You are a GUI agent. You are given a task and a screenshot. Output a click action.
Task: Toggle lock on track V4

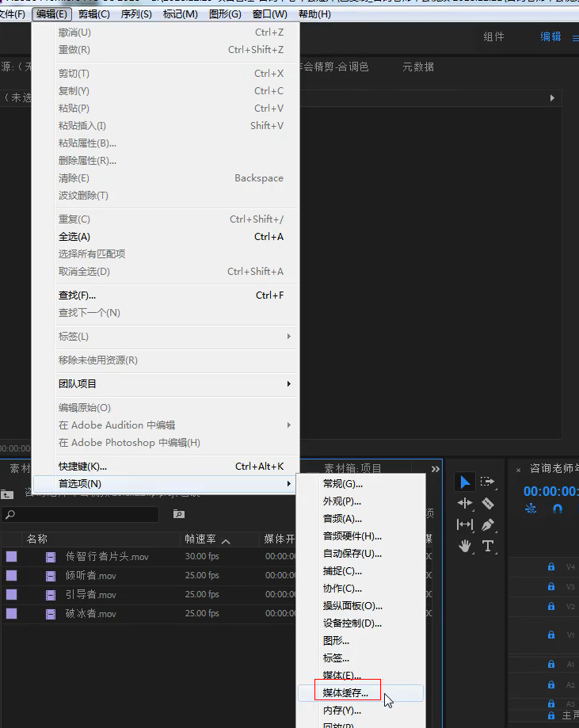click(551, 567)
